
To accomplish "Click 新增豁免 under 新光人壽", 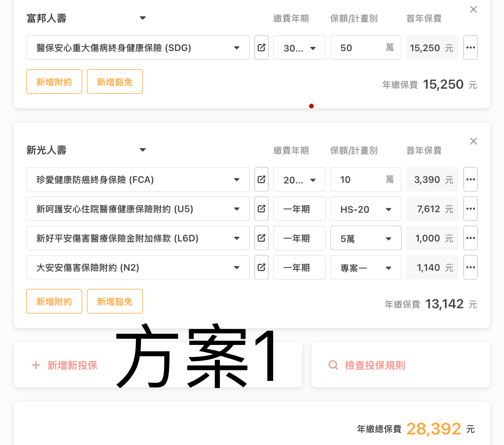I will pos(115,301).
